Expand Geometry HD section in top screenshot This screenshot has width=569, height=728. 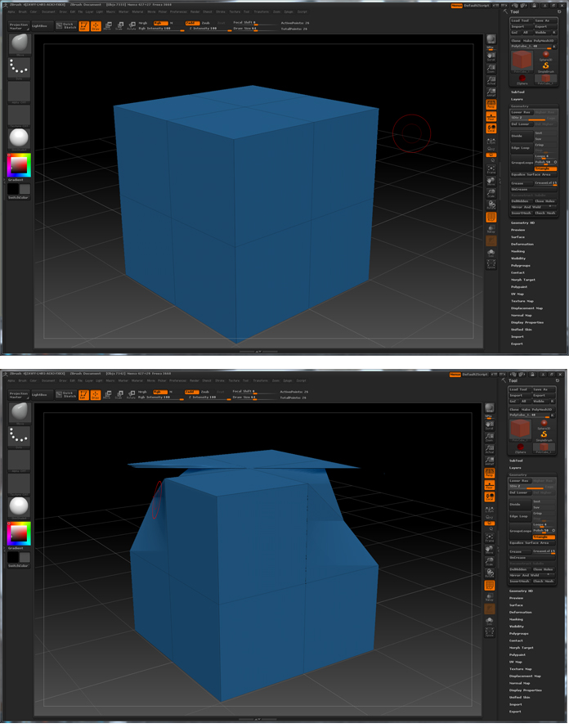pos(523,222)
